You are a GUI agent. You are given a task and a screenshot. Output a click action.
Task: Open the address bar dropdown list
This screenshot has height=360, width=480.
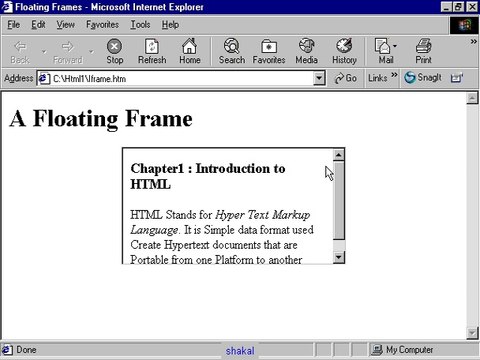(319, 78)
